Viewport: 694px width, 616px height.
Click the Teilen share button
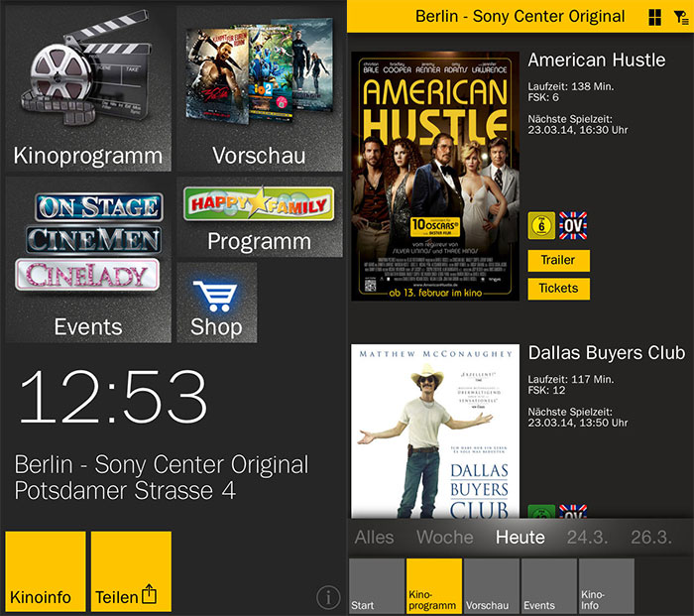click(x=131, y=571)
